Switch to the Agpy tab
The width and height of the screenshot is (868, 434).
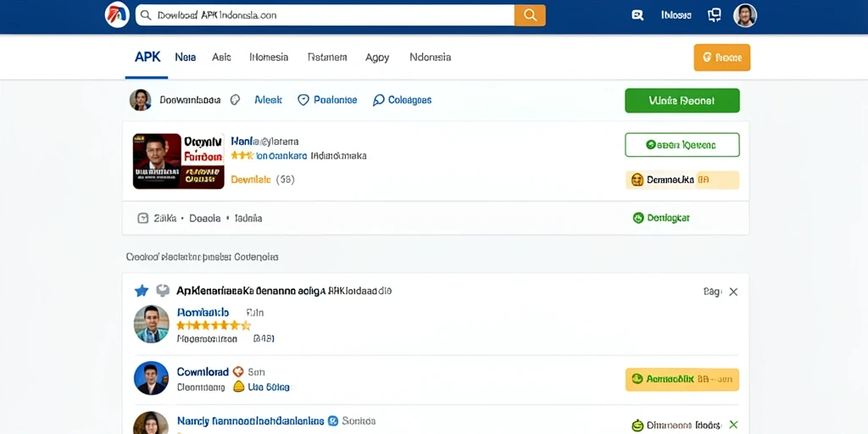pos(377,58)
